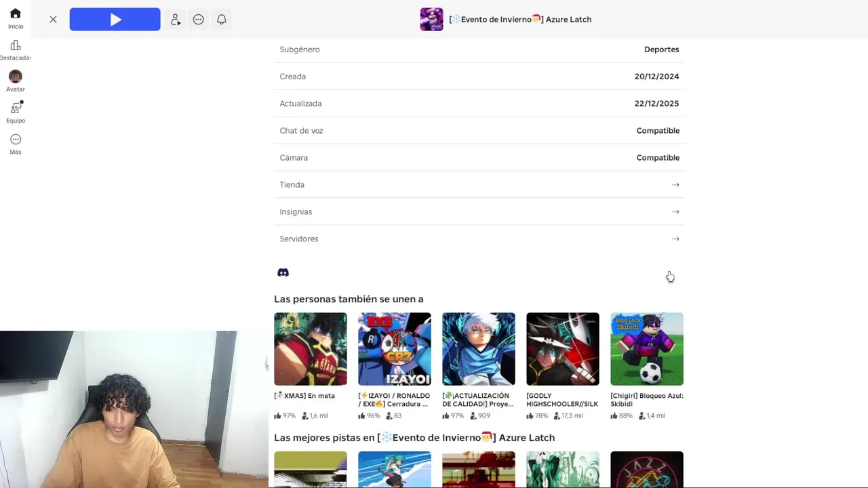Open the '[Chigiri] Bloqueo Azul' game thumbnail
This screenshot has width=868, height=488.
point(647,349)
